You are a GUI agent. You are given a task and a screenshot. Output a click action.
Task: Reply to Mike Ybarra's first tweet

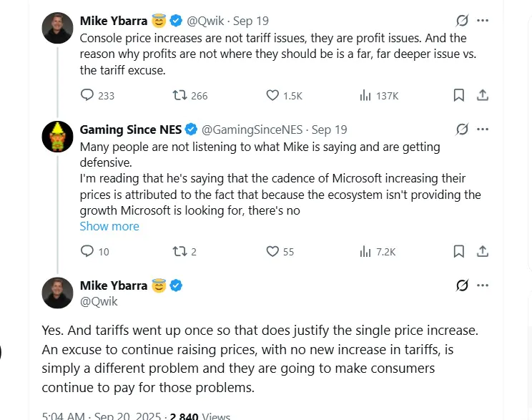tap(87, 95)
